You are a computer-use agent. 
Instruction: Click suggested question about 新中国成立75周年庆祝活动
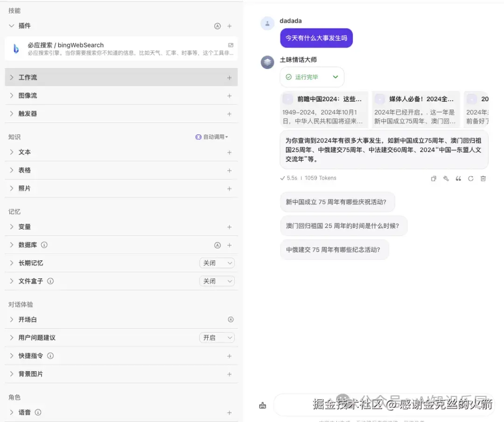pos(337,201)
